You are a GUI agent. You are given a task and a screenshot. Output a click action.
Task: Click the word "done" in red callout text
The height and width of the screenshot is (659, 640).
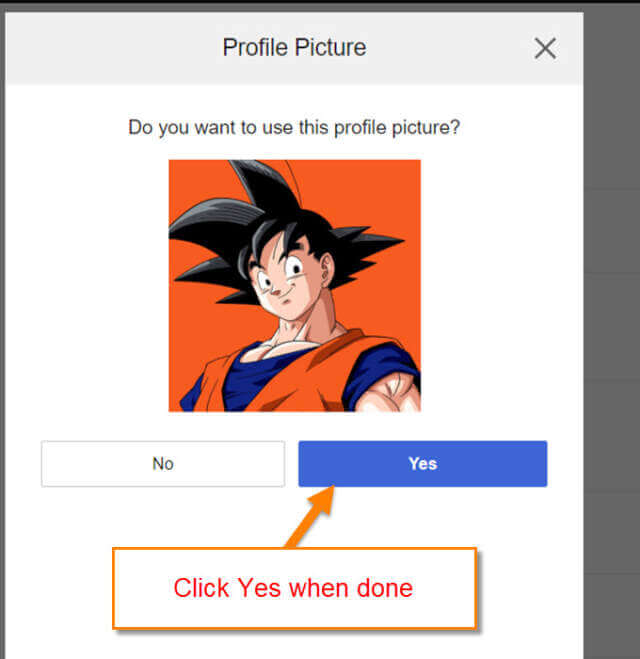coord(385,588)
